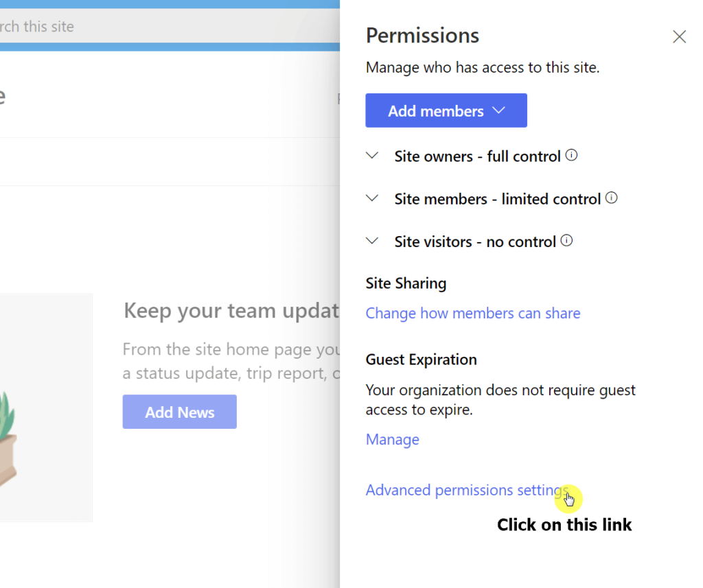
Task: Expand Site owners chevron
Action: (x=372, y=156)
